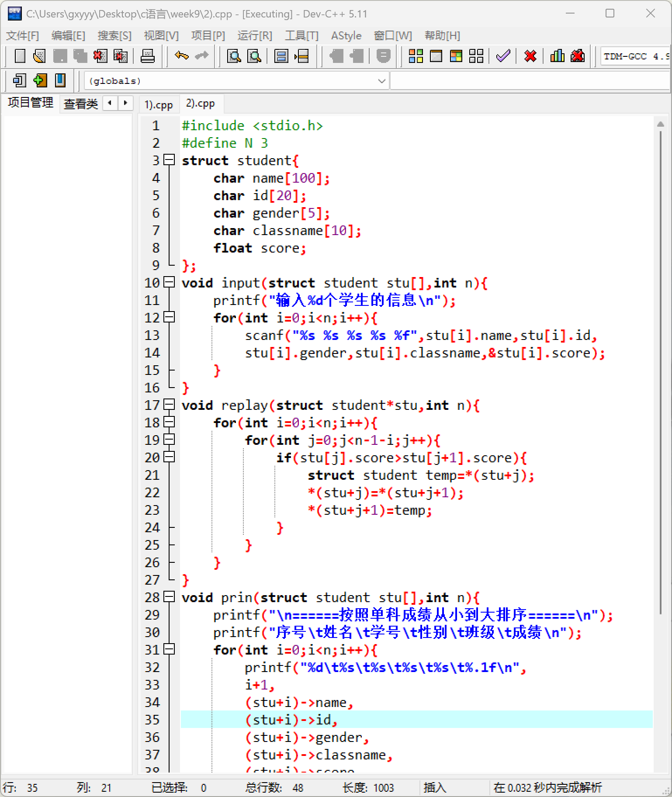Viewport: 672px width, 797px height.
Task: Go to bookmark with blue book icon
Action: click(x=60, y=80)
